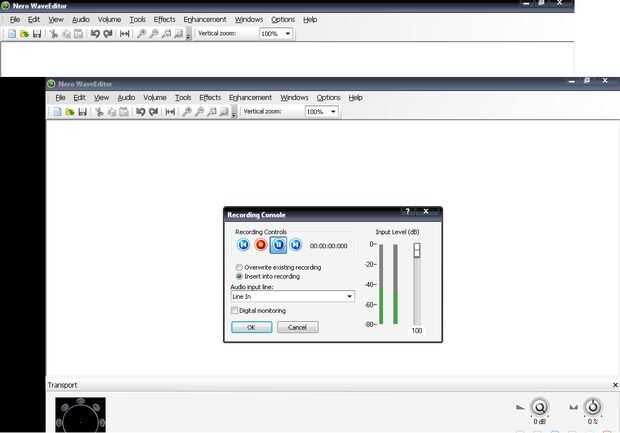Viewport: 620px width, 433px height.
Task: Open Enhancement menu in back WaveEditor window
Action: (205, 19)
